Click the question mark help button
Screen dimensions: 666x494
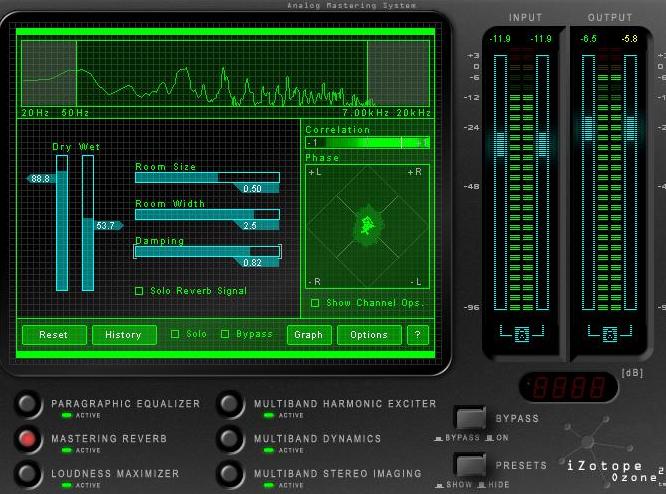click(x=417, y=335)
